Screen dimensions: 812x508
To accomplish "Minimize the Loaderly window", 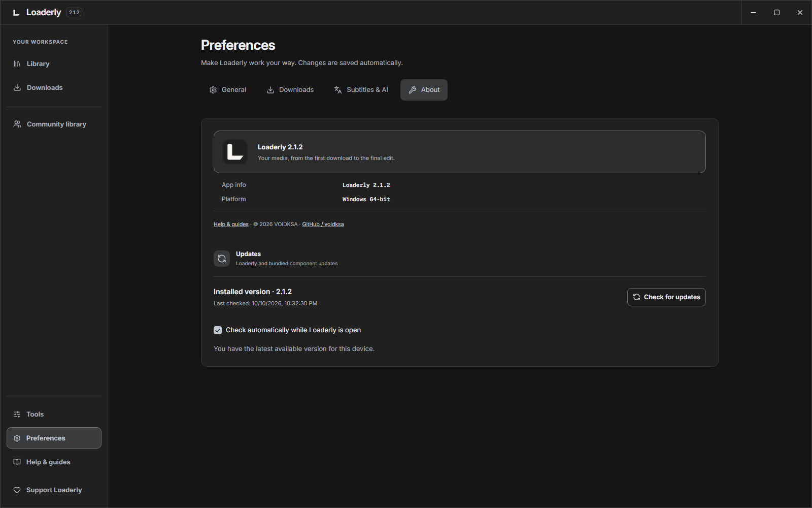I will tap(753, 13).
